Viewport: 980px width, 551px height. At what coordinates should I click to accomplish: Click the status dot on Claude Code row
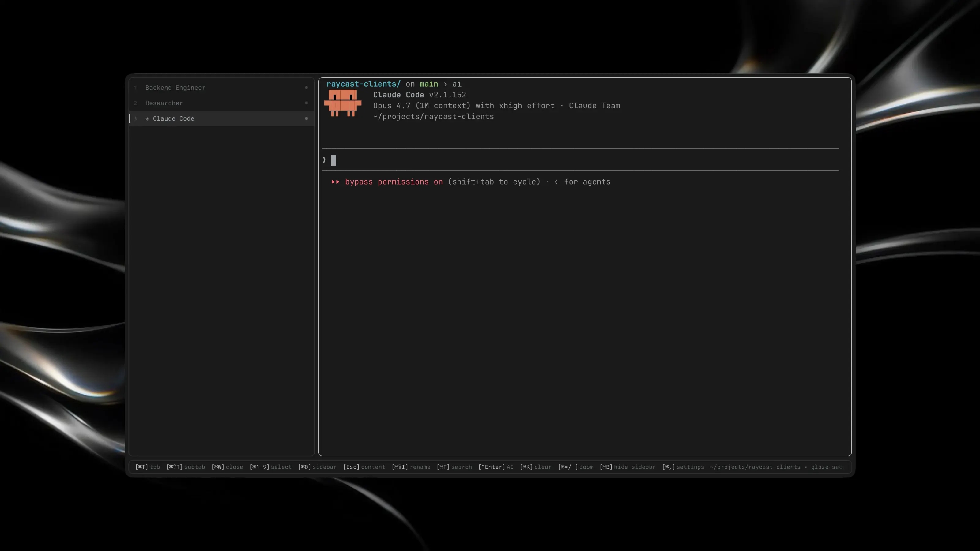[306, 119]
